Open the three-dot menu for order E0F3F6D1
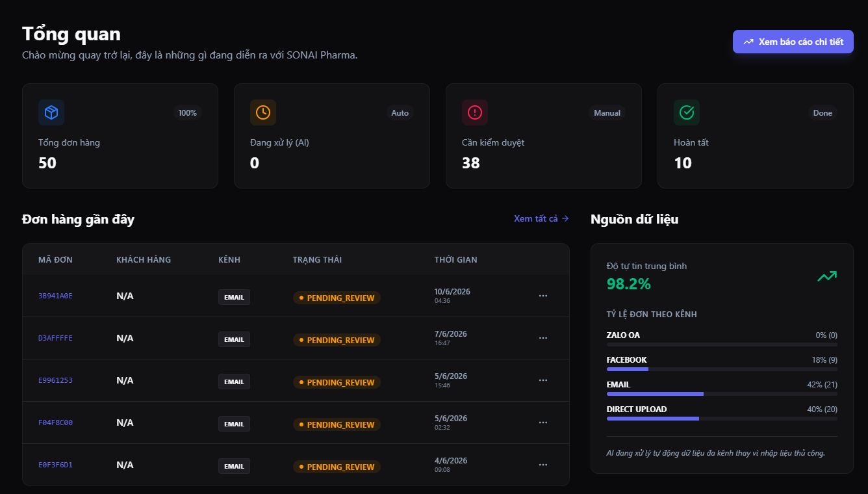This screenshot has width=868, height=494. [x=543, y=465]
